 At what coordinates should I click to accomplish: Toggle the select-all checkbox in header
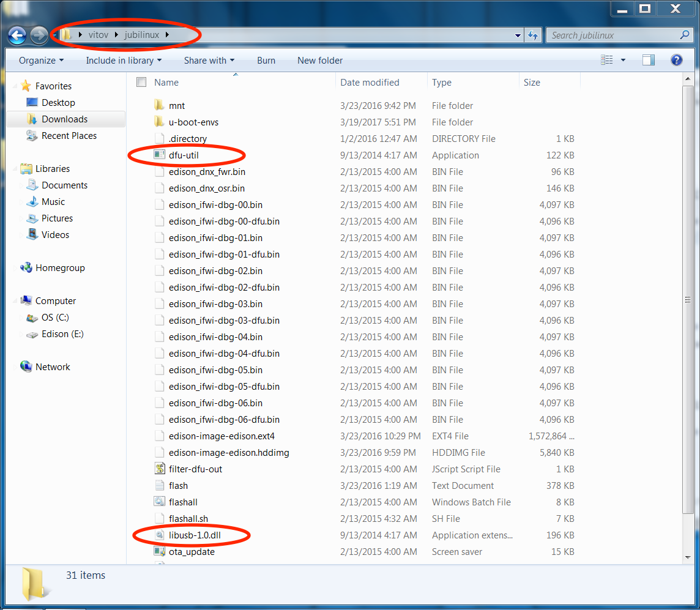click(x=141, y=82)
